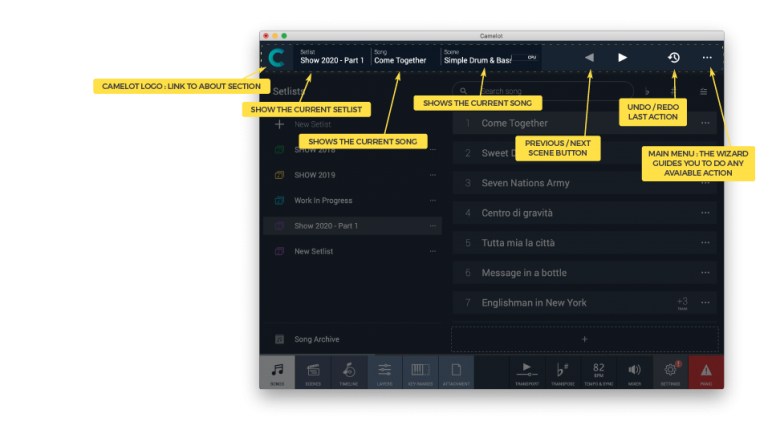
Task: Click the Camelot logo
Action: [276, 58]
